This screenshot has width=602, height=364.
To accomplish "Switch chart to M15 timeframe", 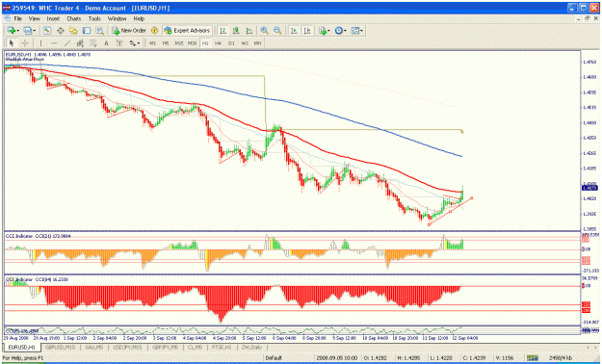I will [x=179, y=43].
